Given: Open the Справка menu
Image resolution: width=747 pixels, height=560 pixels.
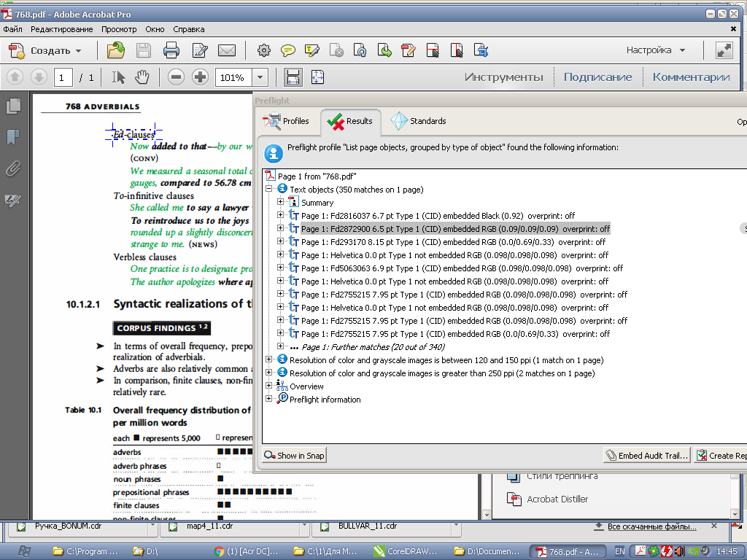Looking at the screenshot, I should [x=189, y=29].
